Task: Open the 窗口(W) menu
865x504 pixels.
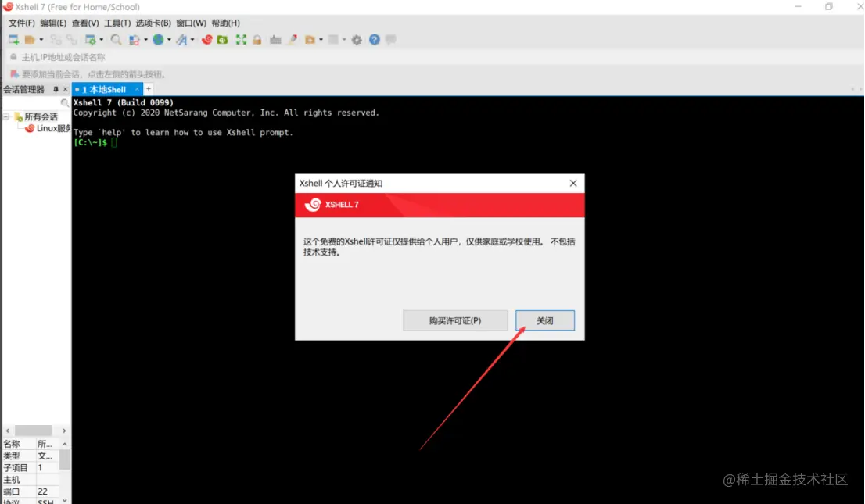Action: 191,23
